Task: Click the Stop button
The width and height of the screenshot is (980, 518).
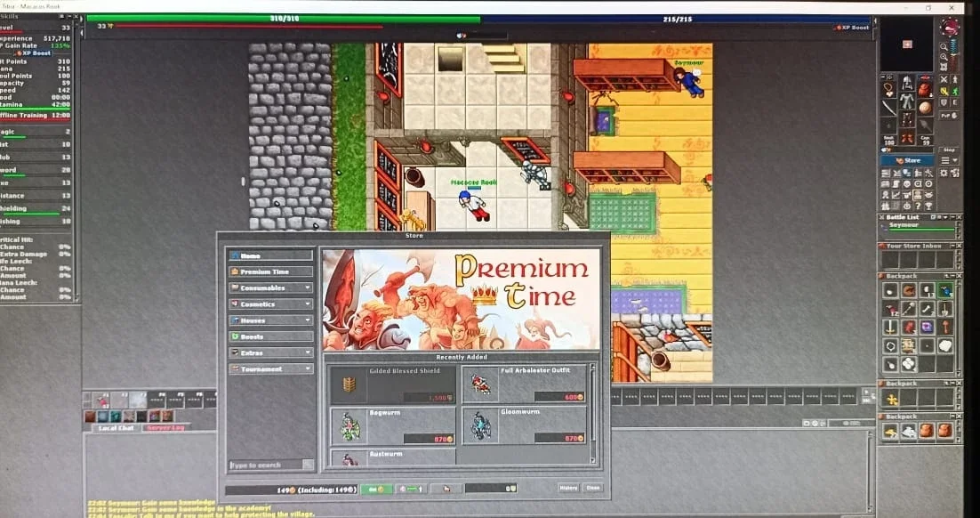Action: 950,150
